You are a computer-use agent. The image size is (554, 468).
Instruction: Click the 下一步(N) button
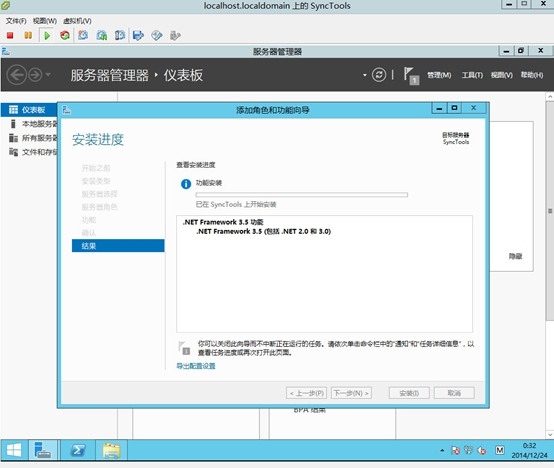[x=351, y=393]
